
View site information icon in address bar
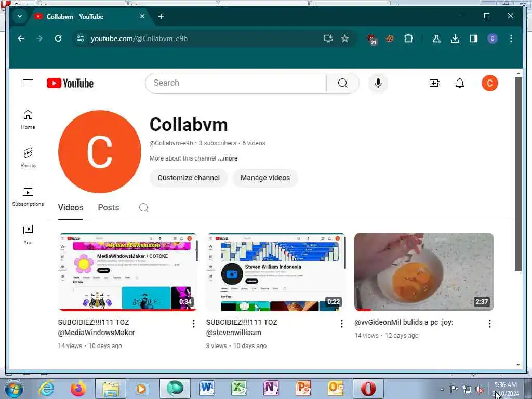point(81,38)
